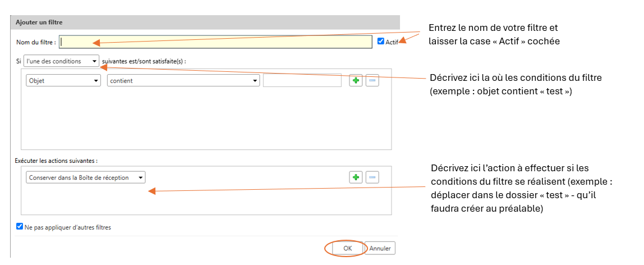The height and width of the screenshot is (265, 644).
Task: Click 'Exécuter les actions suivantes' label
Action: tap(56, 160)
